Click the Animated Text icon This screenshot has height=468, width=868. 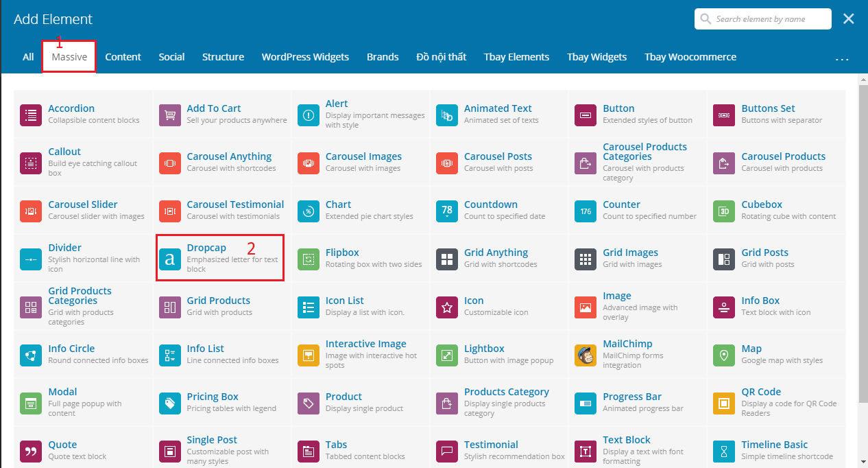pyautogui.click(x=447, y=115)
